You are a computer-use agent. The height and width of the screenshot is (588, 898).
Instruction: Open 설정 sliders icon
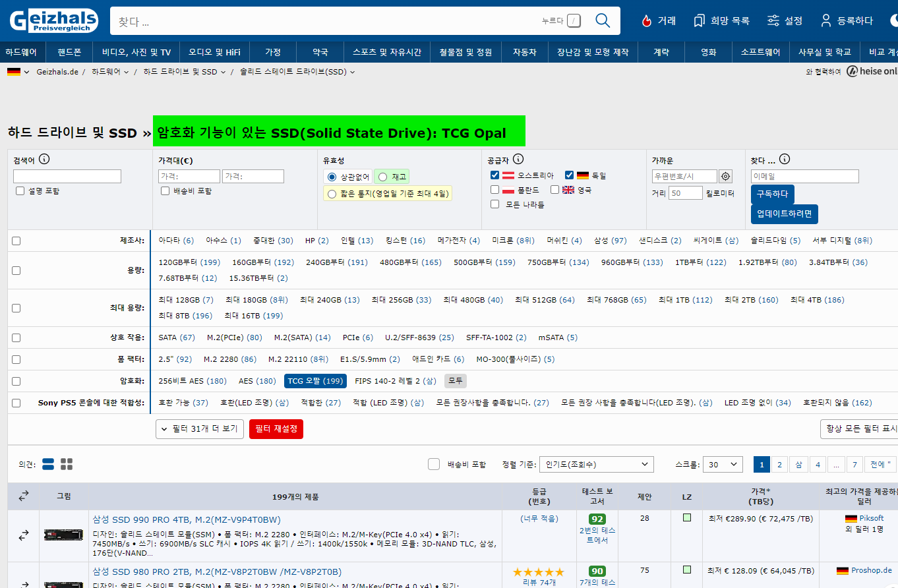click(773, 21)
